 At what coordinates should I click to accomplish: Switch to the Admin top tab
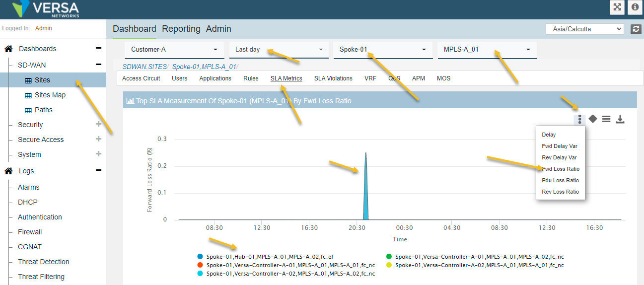(x=218, y=29)
